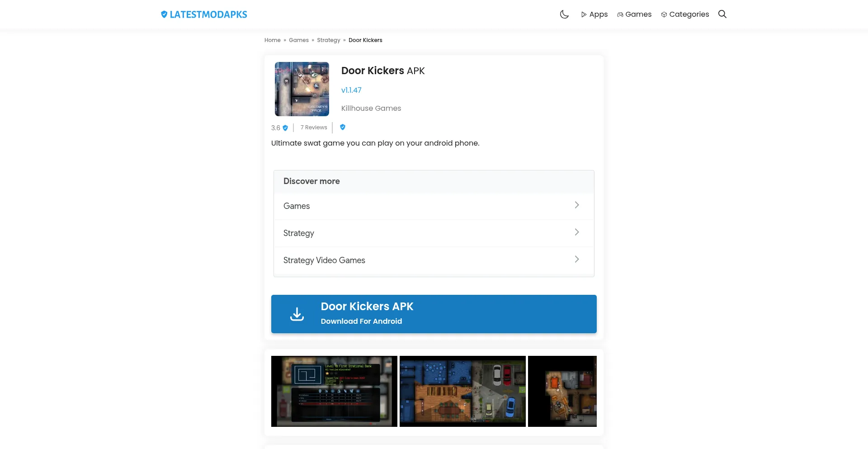
Task: Open the Apps menu item
Action: (x=594, y=14)
